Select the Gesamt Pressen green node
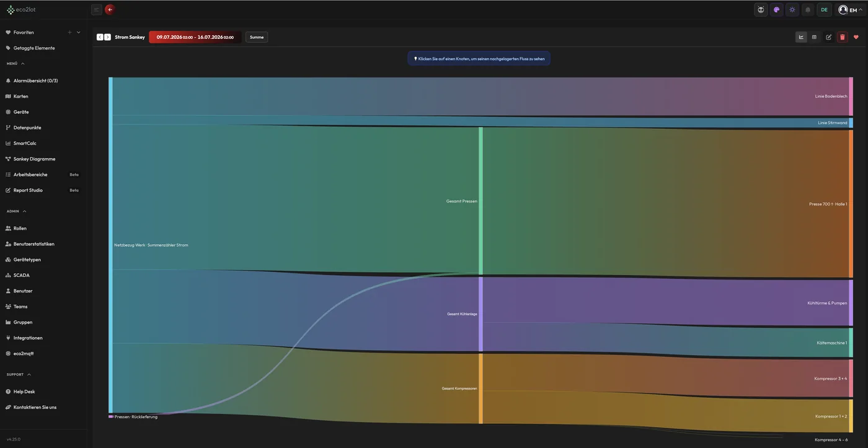Screen dimensions: 868x448 click(480, 201)
